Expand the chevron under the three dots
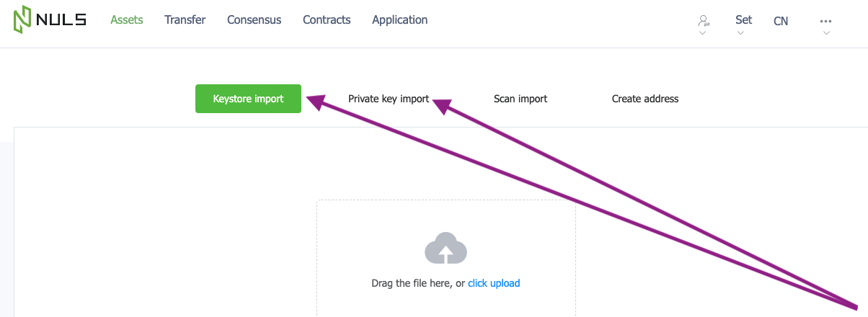Viewport: 868px width, 317px height. coord(826,32)
